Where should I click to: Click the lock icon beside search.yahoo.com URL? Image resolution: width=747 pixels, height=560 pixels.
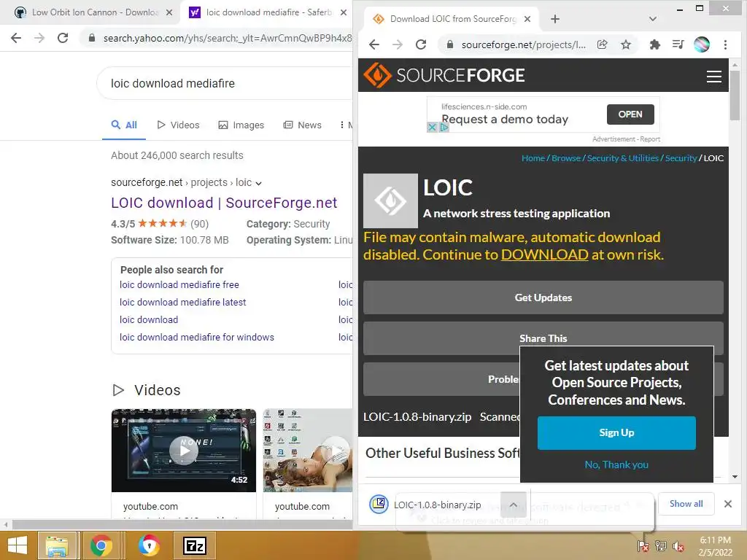(x=92, y=38)
